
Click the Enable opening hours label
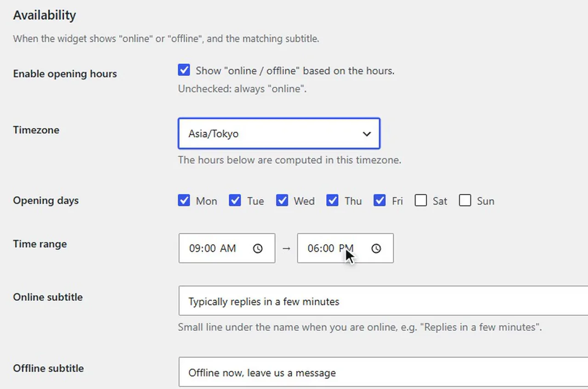click(x=65, y=74)
